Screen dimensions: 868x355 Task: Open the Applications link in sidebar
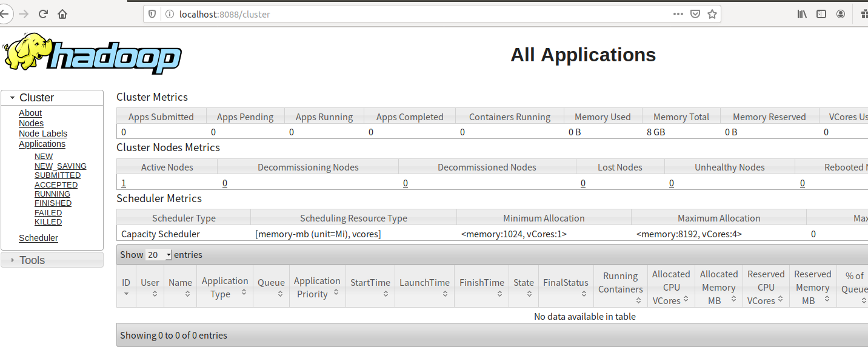[x=42, y=144]
